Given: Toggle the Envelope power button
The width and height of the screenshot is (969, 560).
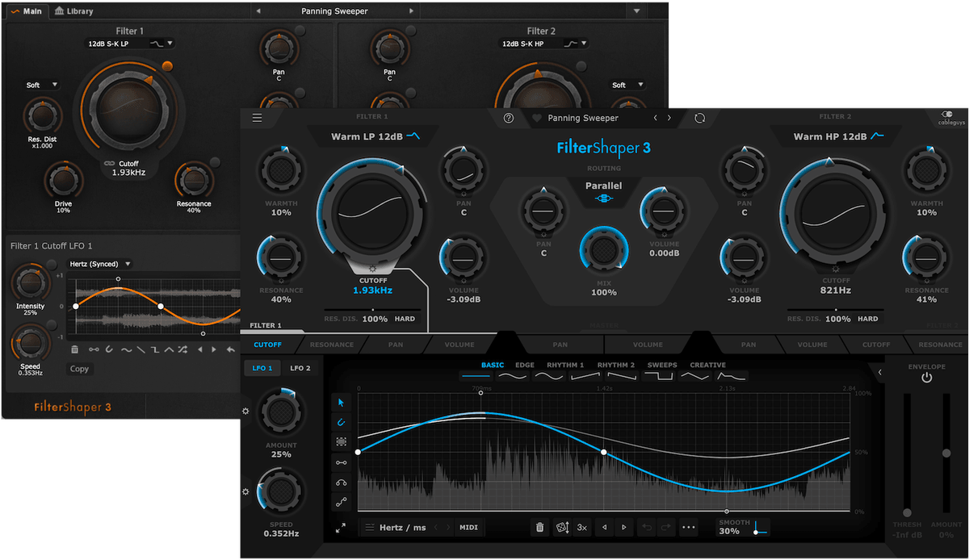Looking at the screenshot, I should [x=926, y=378].
